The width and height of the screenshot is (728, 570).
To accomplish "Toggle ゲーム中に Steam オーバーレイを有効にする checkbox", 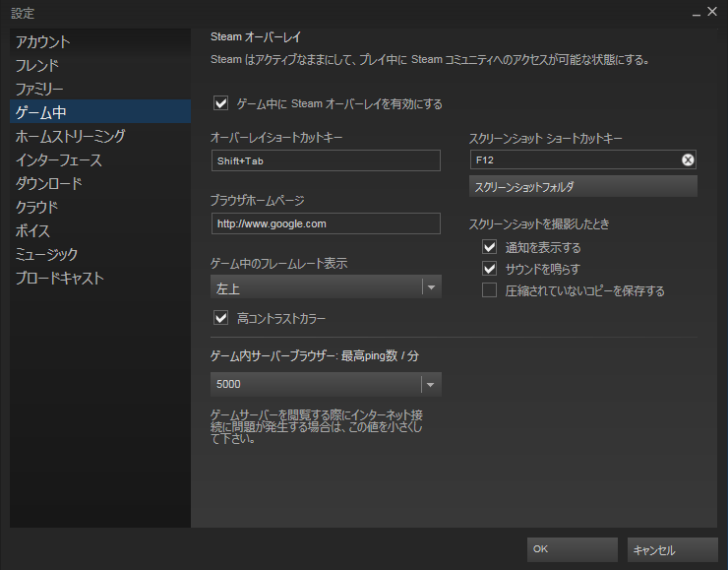I will [221, 102].
